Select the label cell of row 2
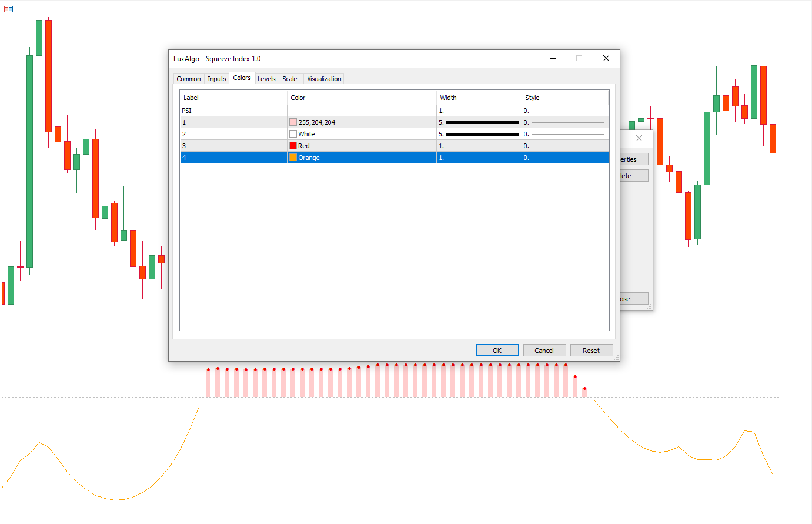 [x=233, y=134]
